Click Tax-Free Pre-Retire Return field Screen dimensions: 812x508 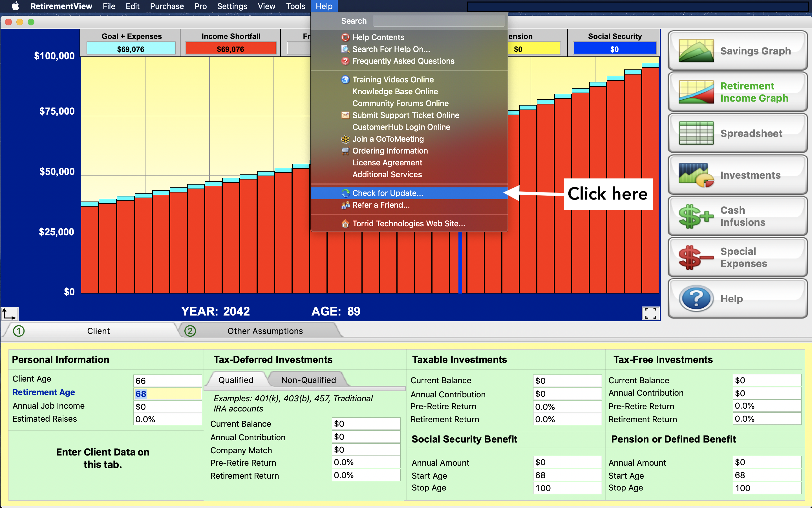767,406
